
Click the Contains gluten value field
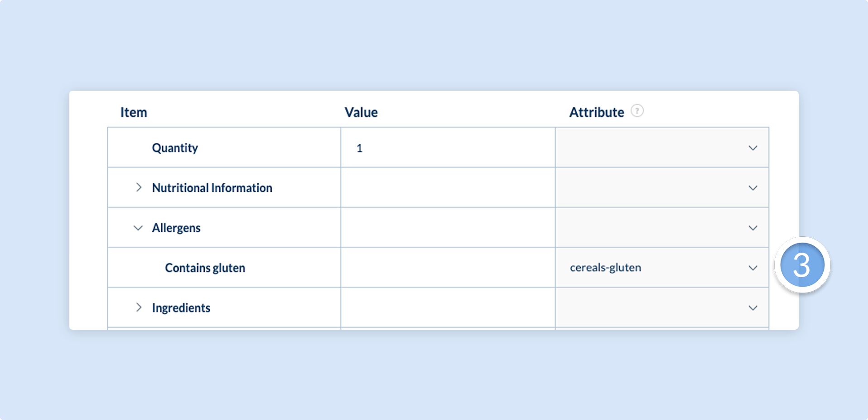[448, 267]
